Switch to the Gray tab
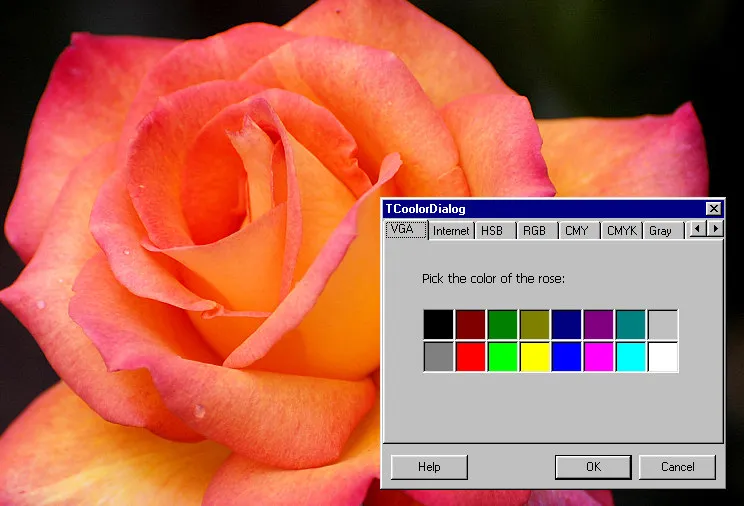Screen dimensions: 744x506 tap(663, 231)
